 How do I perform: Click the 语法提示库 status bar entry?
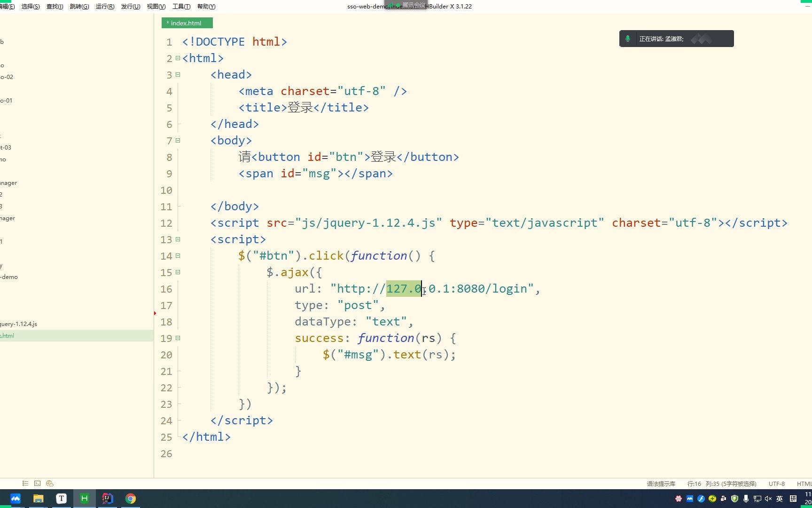pyautogui.click(x=661, y=484)
